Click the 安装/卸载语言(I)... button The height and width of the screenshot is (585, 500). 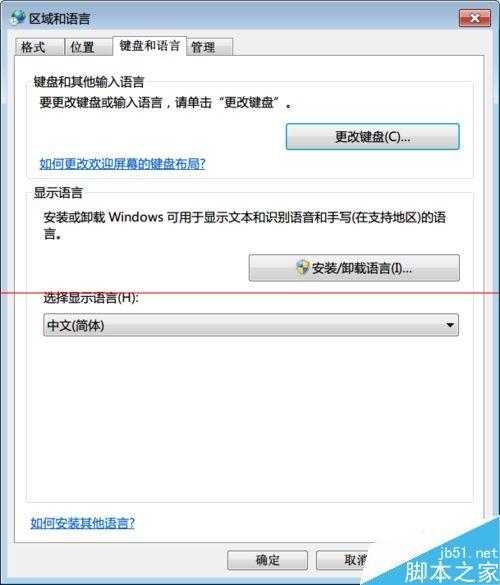tap(354, 268)
